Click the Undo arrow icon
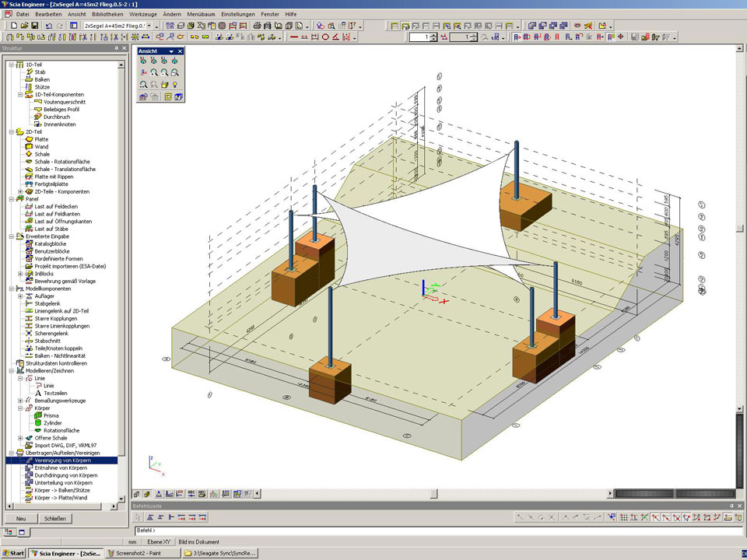 pyautogui.click(x=48, y=26)
